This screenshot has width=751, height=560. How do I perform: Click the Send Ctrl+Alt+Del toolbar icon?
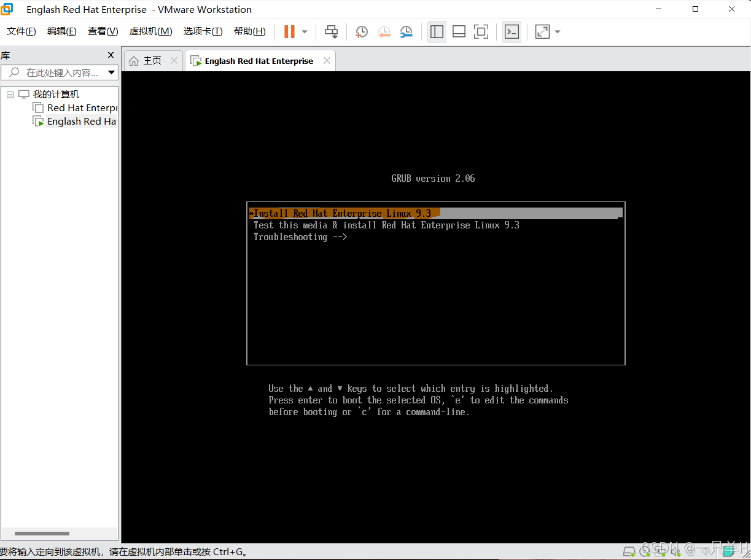point(332,31)
